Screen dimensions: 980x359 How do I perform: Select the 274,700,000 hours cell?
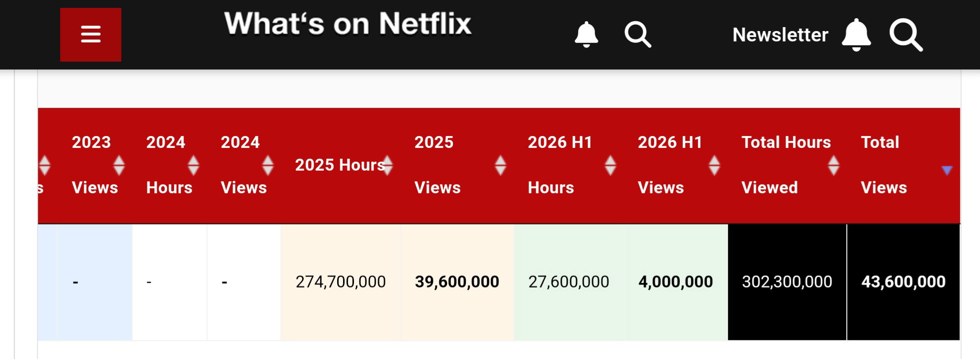(341, 282)
